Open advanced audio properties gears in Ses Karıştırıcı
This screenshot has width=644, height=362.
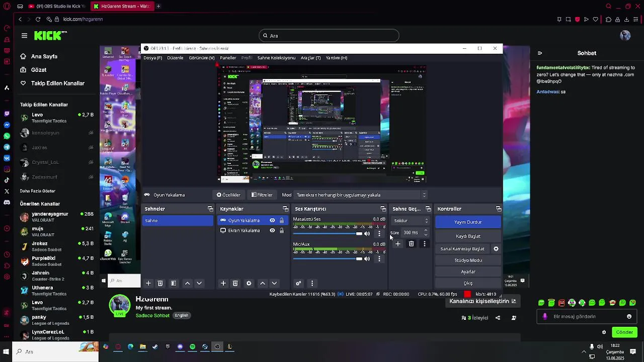click(298, 284)
